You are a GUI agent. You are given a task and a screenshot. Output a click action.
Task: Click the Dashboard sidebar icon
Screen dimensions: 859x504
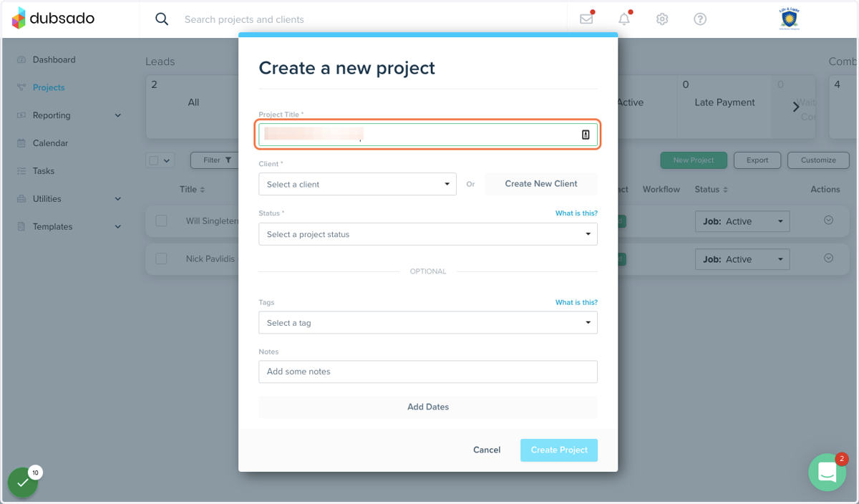pyautogui.click(x=21, y=60)
